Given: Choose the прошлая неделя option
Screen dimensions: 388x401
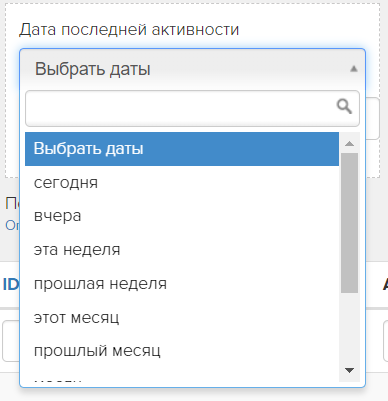Looking at the screenshot, I should point(182,284).
